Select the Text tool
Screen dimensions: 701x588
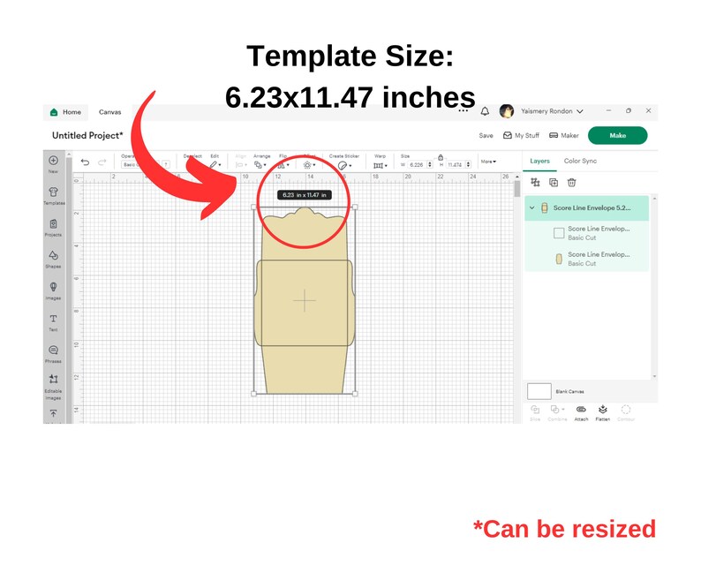click(x=53, y=322)
